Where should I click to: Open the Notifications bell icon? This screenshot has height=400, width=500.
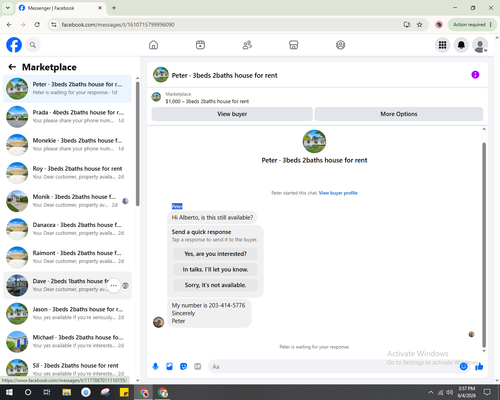(x=461, y=45)
